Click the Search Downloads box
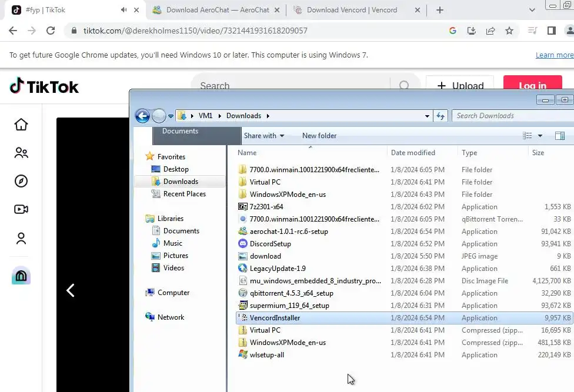Viewport: 574px width, 392px height. [512, 116]
